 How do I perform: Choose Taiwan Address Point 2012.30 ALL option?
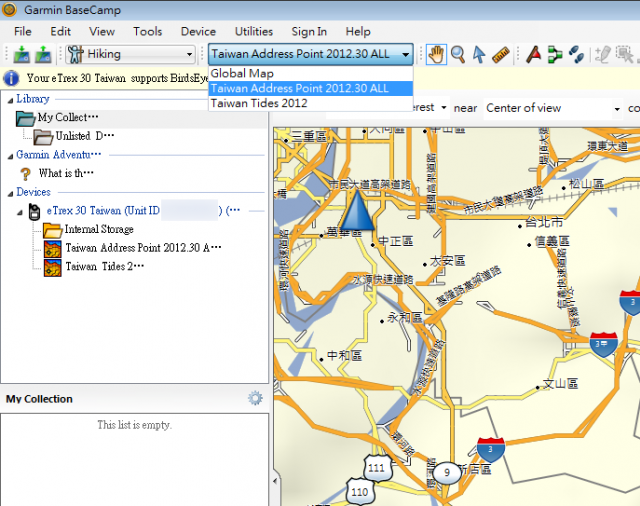[x=311, y=89]
